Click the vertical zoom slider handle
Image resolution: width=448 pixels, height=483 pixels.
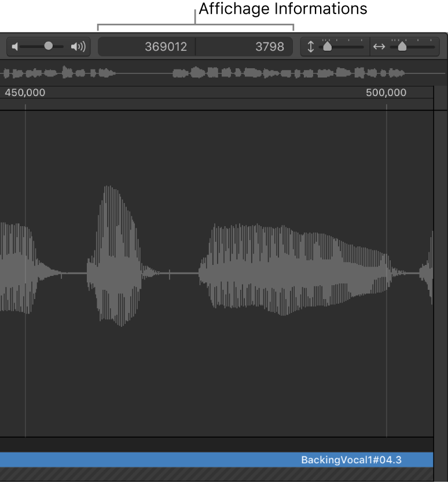(327, 47)
